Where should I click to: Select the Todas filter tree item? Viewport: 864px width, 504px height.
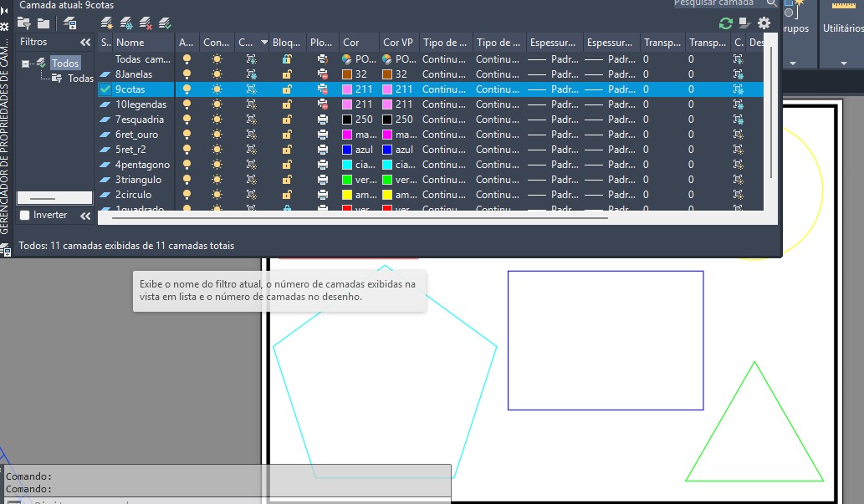80,79
